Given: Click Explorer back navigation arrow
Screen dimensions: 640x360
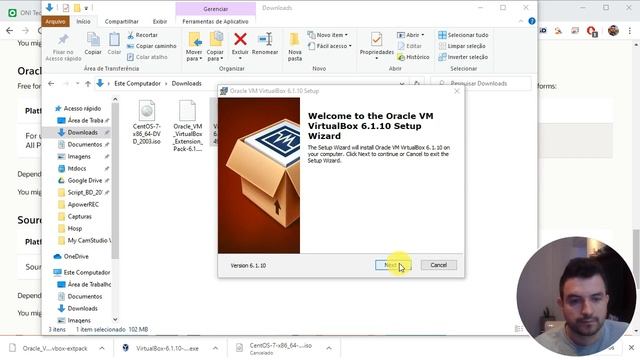Looking at the screenshot, I should [x=51, y=84].
